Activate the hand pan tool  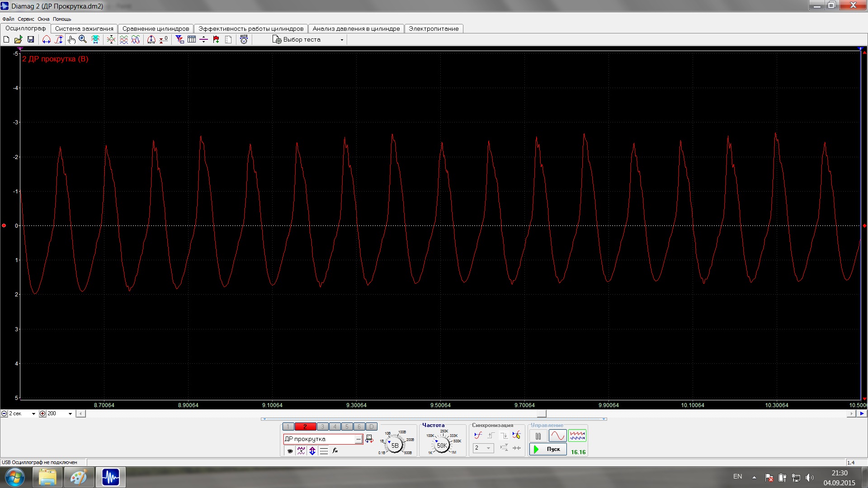pyautogui.click(x=71, y=40)
